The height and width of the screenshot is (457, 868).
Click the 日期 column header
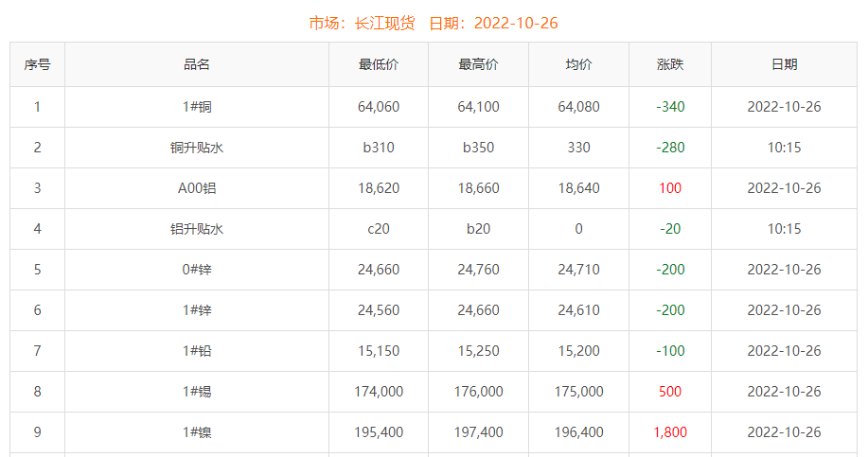pyautogui.click(x=784, y=64)
